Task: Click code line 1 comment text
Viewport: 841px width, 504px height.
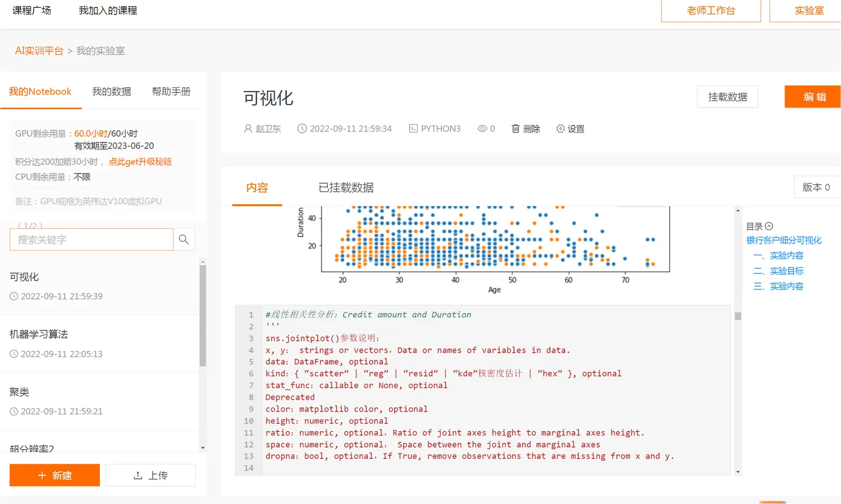Action: click(368, 315)
